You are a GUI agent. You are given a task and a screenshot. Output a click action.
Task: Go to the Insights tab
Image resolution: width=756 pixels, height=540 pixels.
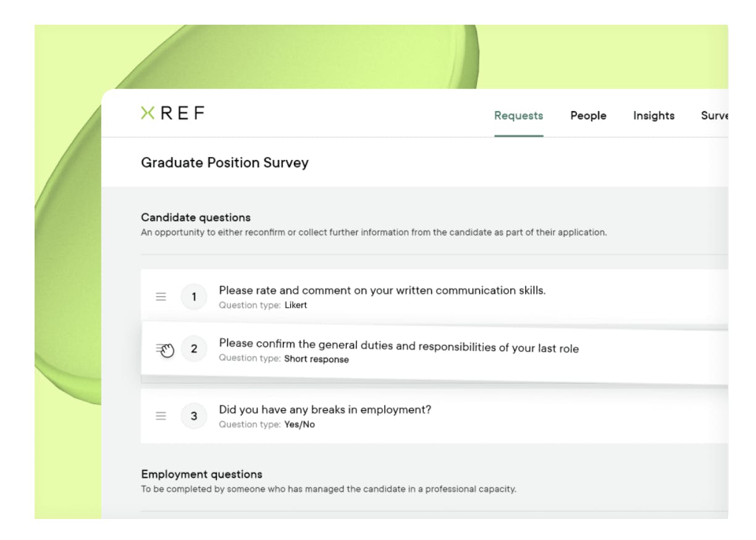point(653,116)
